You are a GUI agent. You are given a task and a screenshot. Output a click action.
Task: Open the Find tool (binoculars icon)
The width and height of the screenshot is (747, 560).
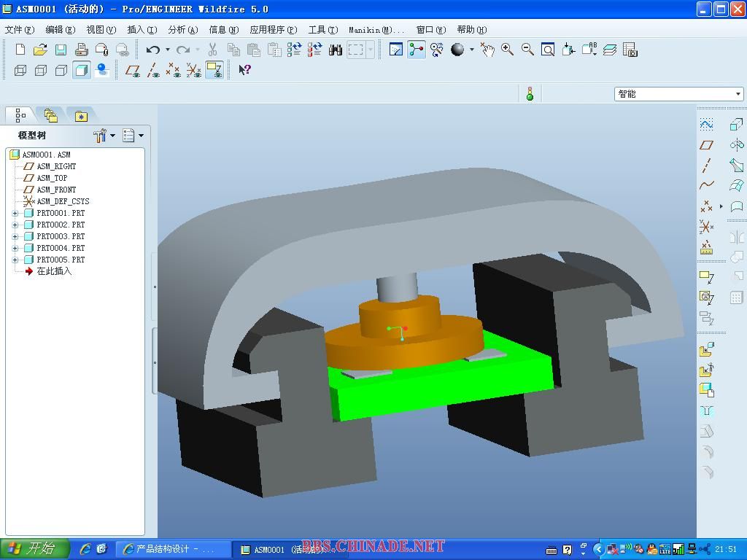[x=336, y=50]
